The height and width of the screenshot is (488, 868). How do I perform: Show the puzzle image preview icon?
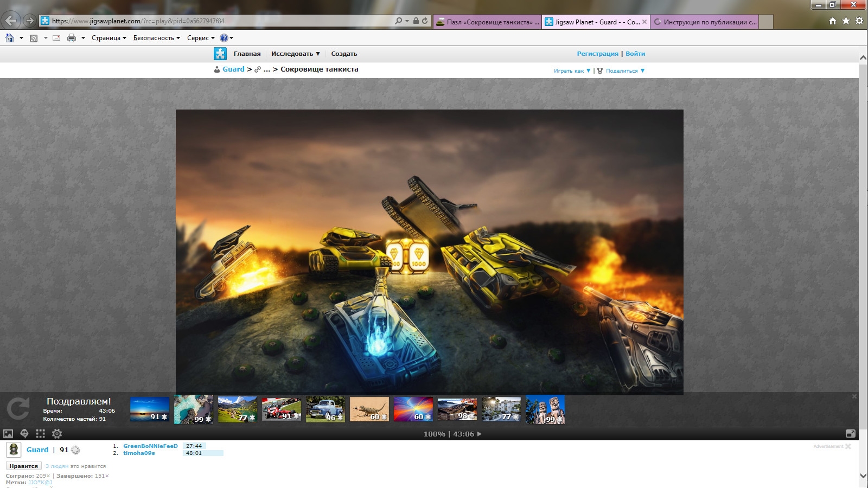[8, 434]
